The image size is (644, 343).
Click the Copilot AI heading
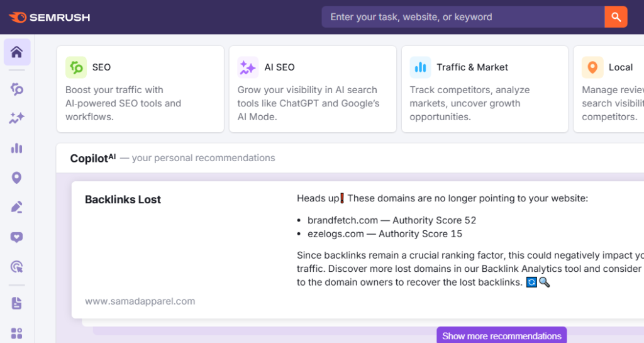(93, 158)
